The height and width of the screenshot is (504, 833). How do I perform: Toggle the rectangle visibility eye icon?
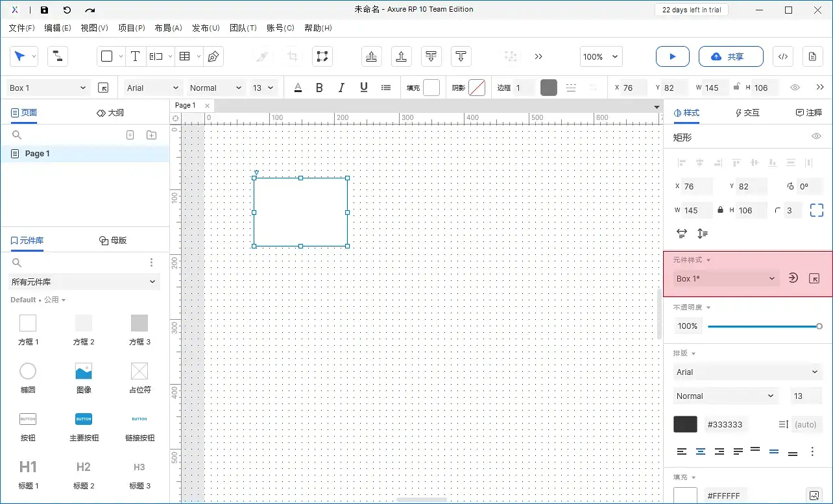click(817, 137)
